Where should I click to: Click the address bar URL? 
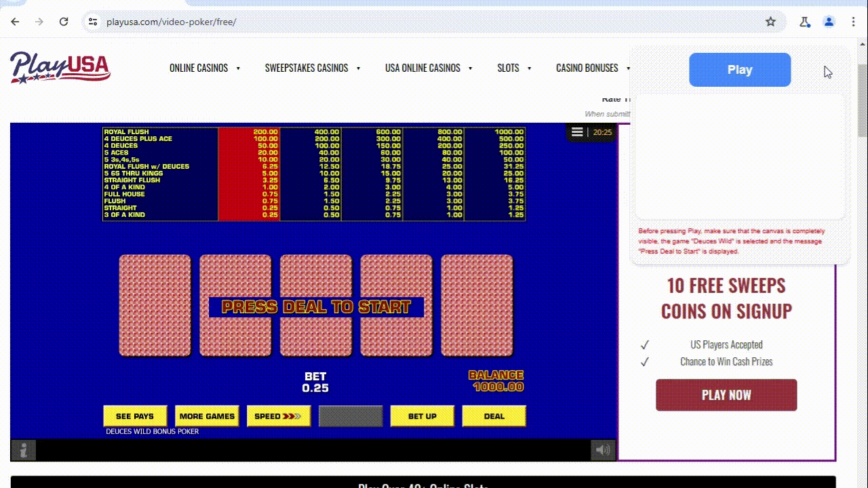click(171, 22)
